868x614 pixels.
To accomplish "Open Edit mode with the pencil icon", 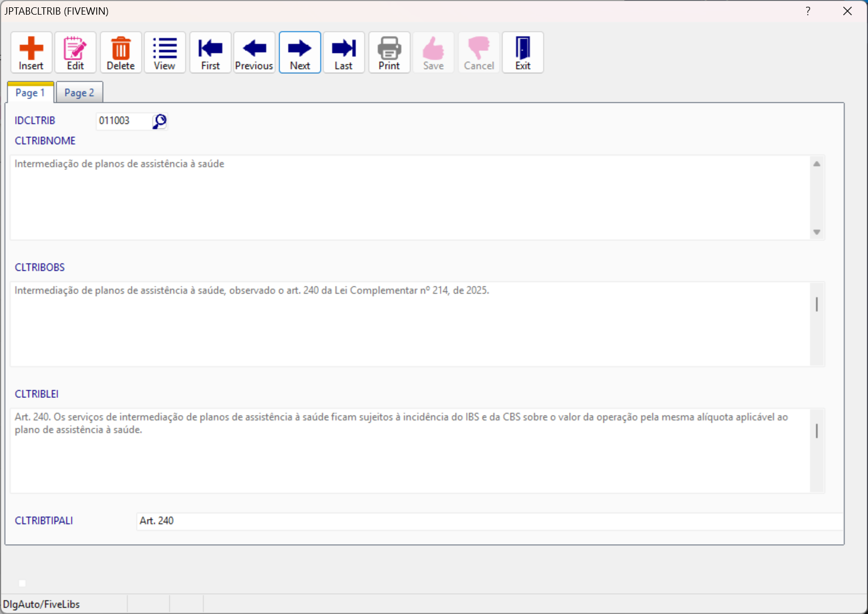I will 75,52.
